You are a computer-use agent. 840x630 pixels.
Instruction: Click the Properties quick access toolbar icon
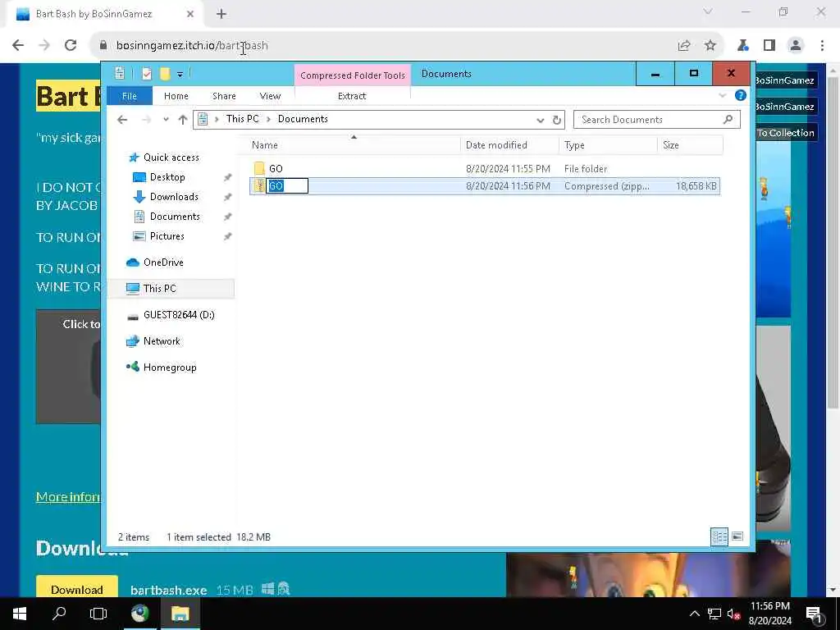coord(147,74)
